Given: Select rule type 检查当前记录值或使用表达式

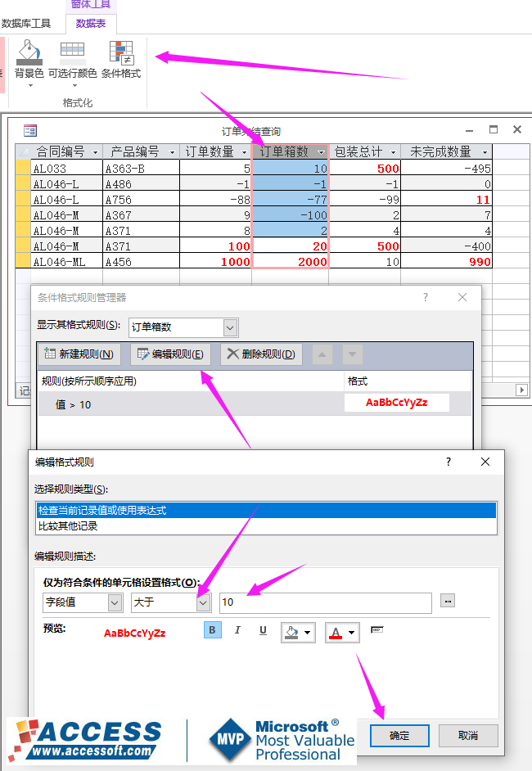Looking at the screenshot, I should (x=266, y=511).
